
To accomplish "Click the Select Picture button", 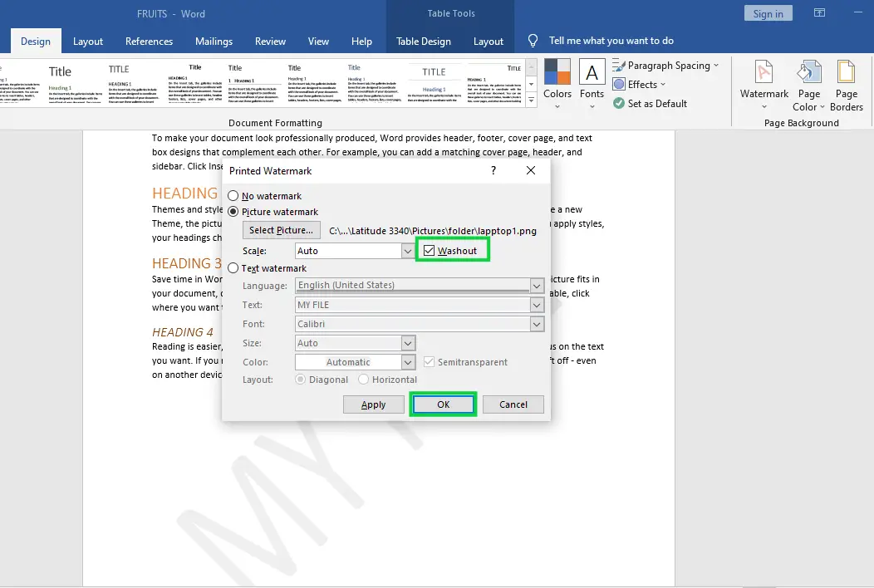I will click(281, 230).
